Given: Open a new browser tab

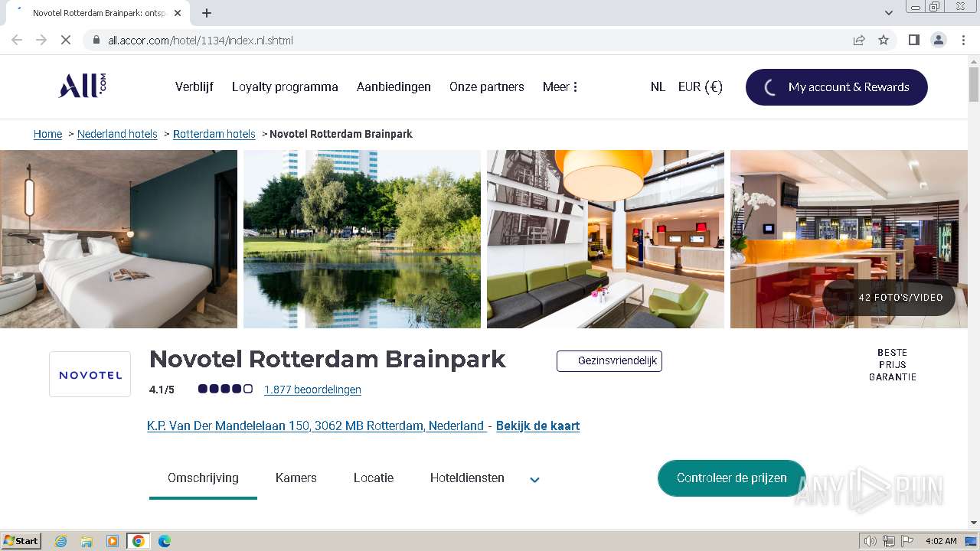Looking at the screenshot, I should pos(207,13).
